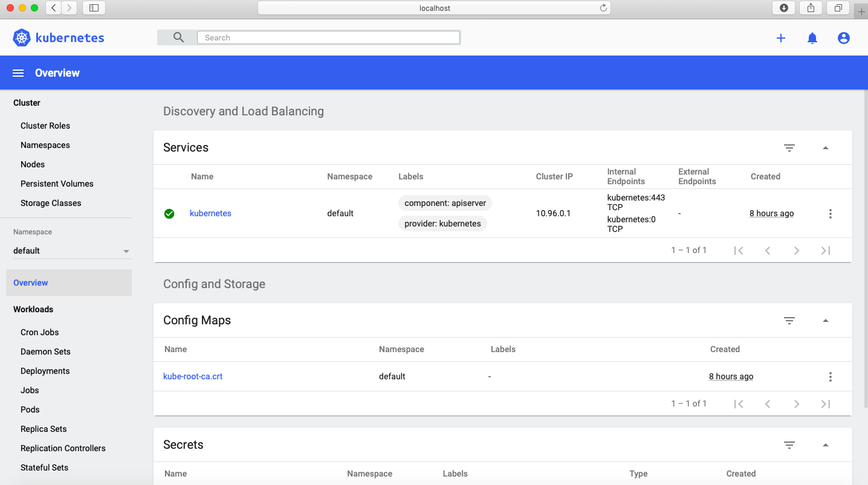This screenshot has width=868, height=485.
Task: Go to first page of Config Maps
Action: click(x=739, y=404)
